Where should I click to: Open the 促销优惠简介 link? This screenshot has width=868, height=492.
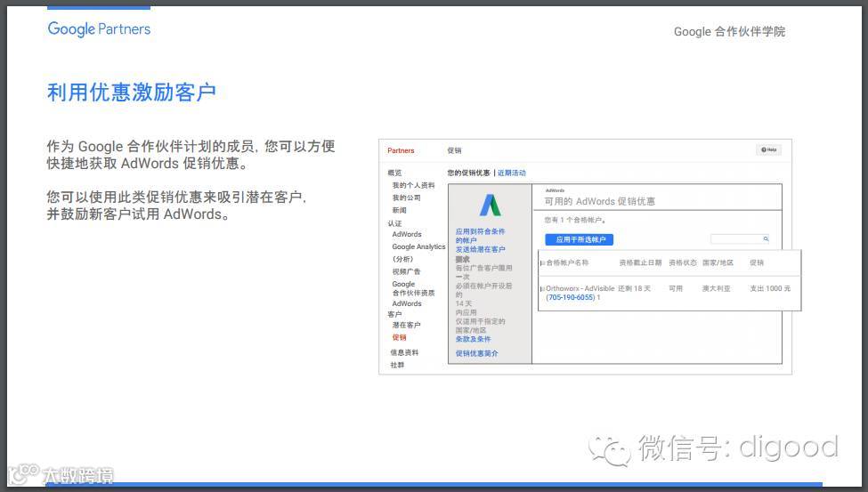click(476, 353)
